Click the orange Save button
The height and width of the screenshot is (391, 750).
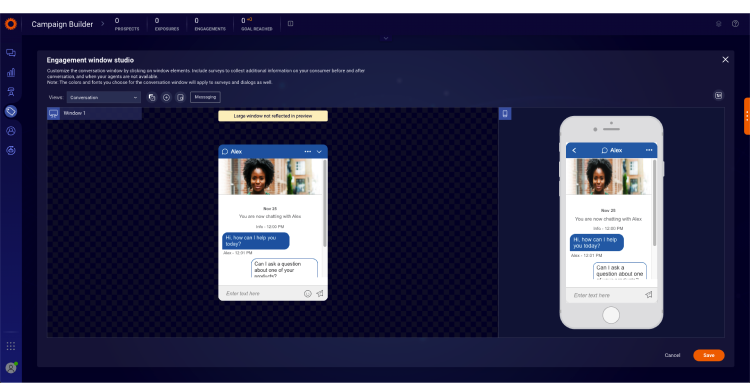708,355
